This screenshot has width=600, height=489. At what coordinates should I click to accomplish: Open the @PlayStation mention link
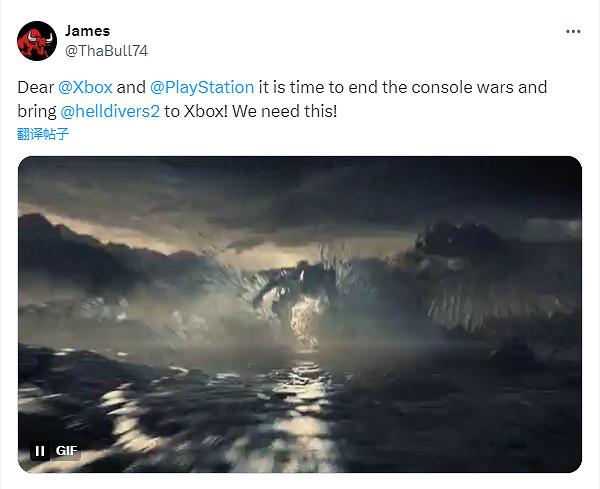202,87
